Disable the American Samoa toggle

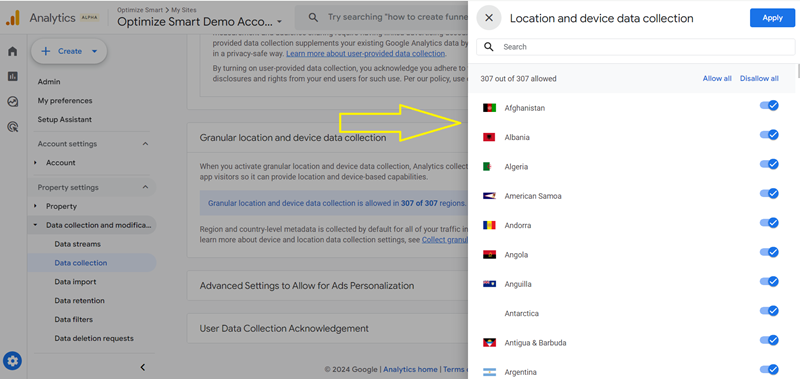(x=769, y=193)
